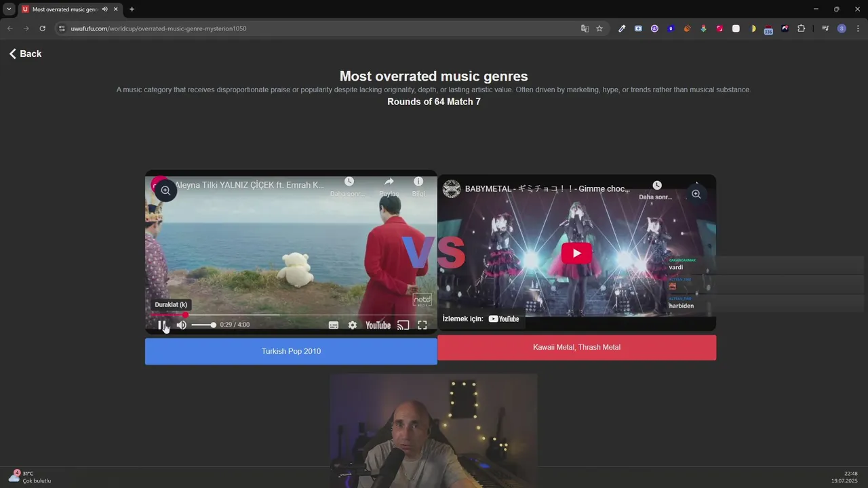Open the BABYMETAL video title link
Viewport: 868px width, 488px height.
[547, 189]
